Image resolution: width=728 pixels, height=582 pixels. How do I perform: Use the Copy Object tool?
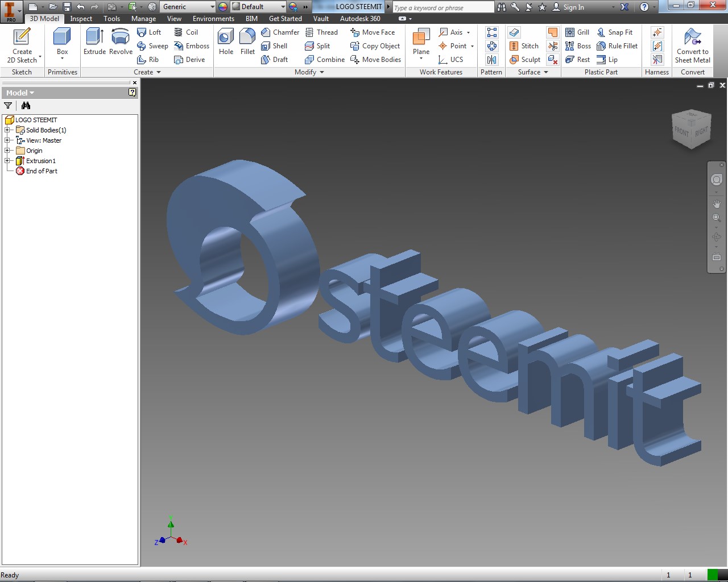click(375, 46)
